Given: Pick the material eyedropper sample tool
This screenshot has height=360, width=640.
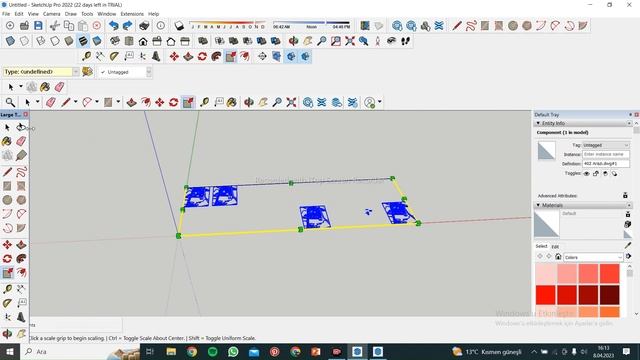Looking at the screenshot, I should pyautogui.click(x=628, y=246).
